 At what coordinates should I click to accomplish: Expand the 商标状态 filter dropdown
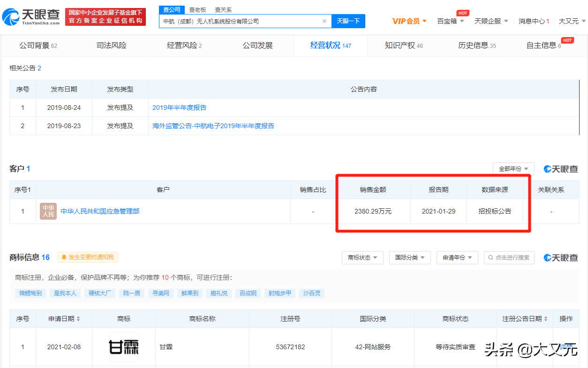coord(362,257)
